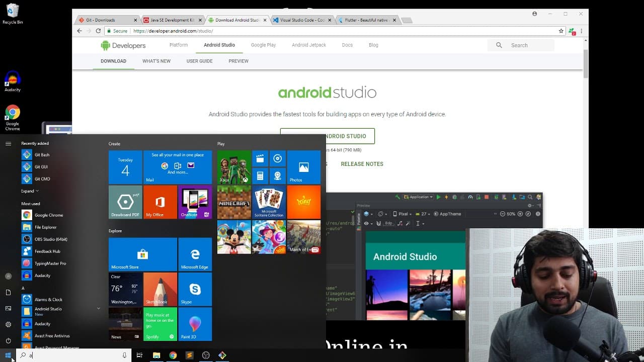The image size is (644, 362).
Task: Open the My Office tile
Action: pyautogui.click(x=160, y=202)
